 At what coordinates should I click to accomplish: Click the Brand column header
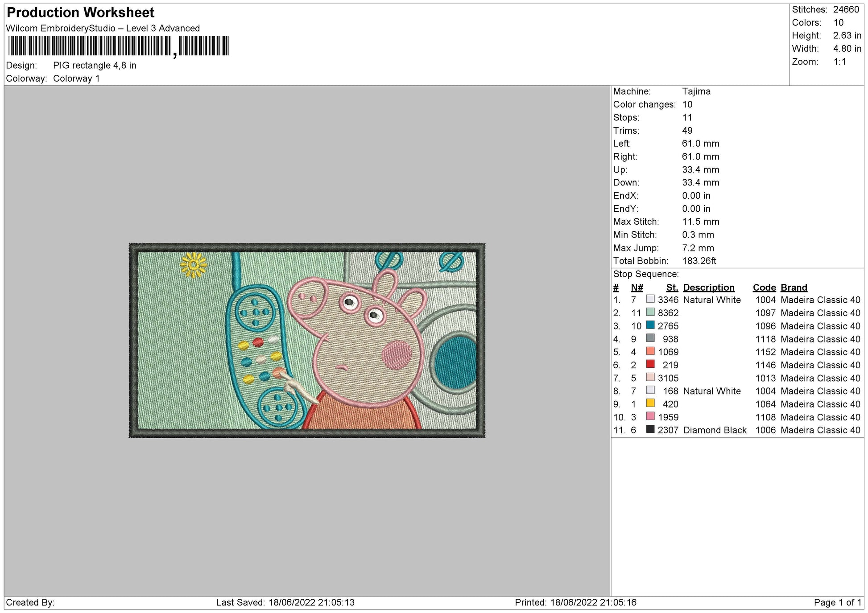coord(794,288)
